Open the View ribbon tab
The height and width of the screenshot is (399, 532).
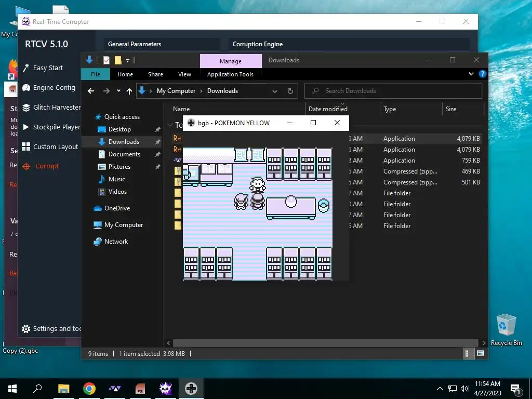tap(184, 74)
